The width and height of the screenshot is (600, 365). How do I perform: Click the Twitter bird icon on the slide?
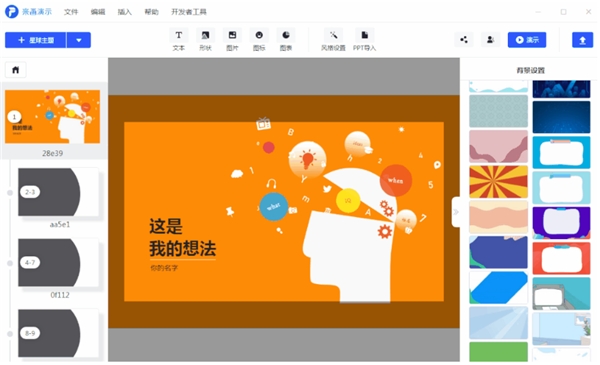tap(327, 189)
